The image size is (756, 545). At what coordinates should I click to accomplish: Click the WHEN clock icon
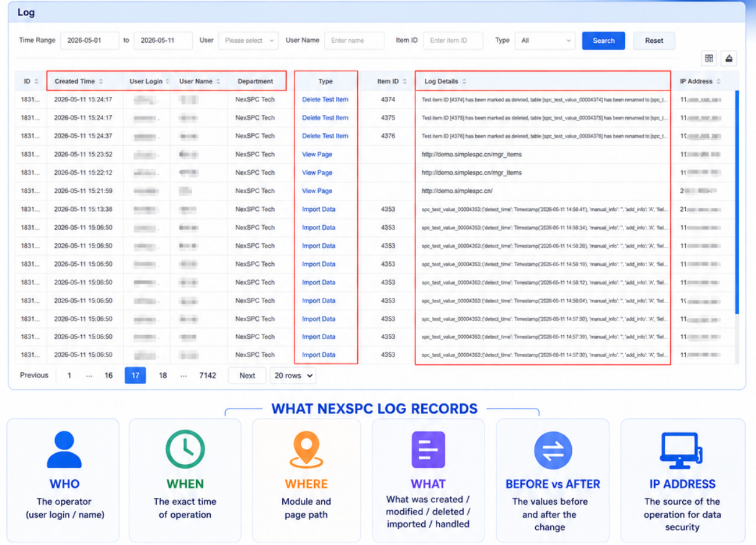coord(185,449)
